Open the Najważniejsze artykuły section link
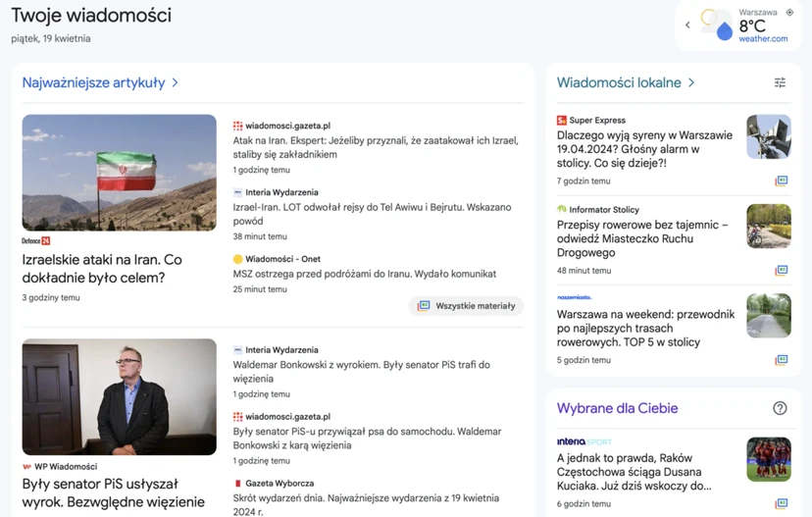 93,82
